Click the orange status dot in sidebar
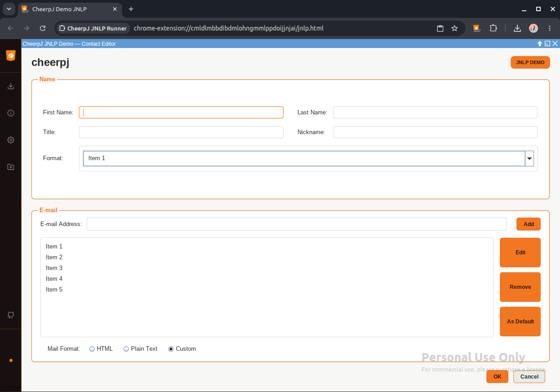Screen dimensions: 560x392 (11, 360)
